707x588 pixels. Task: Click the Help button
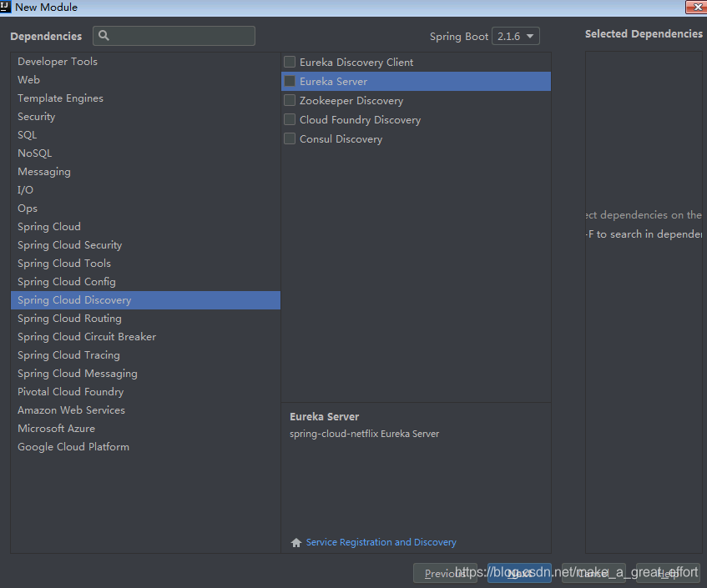[668, 573]
